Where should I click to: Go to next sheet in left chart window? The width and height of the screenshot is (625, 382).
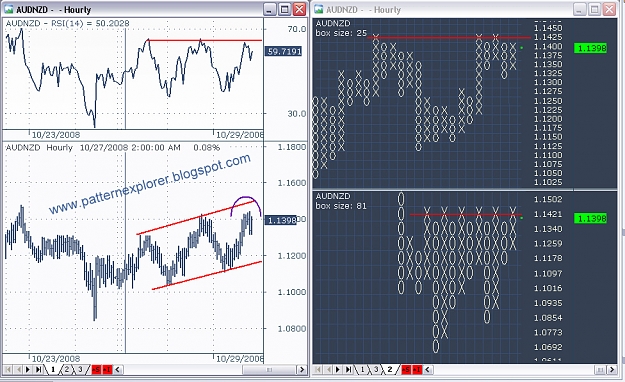28,370
